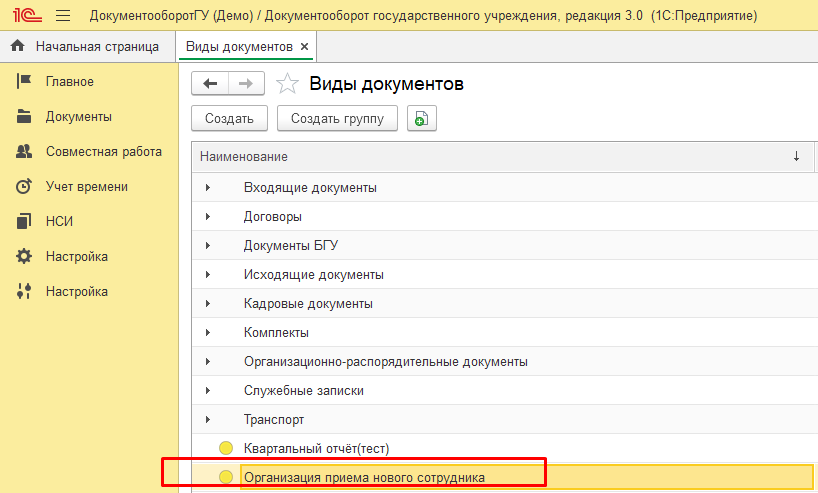Open the Главное section flag icon

click(24, 81)
